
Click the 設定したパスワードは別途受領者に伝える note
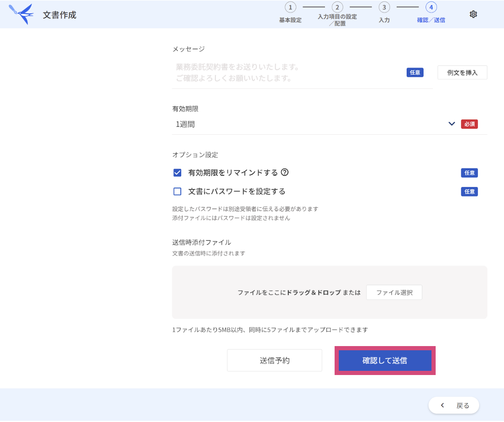tap(245, 209)
